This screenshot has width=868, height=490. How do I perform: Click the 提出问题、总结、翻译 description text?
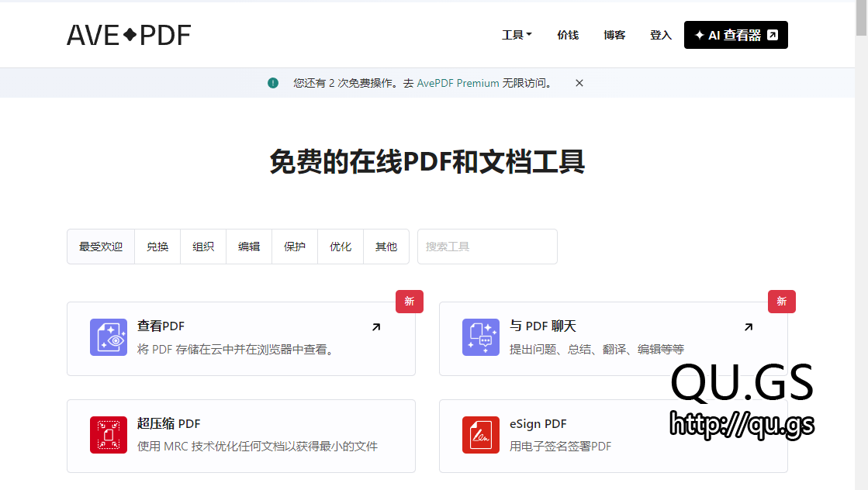(x=597, y=350)
